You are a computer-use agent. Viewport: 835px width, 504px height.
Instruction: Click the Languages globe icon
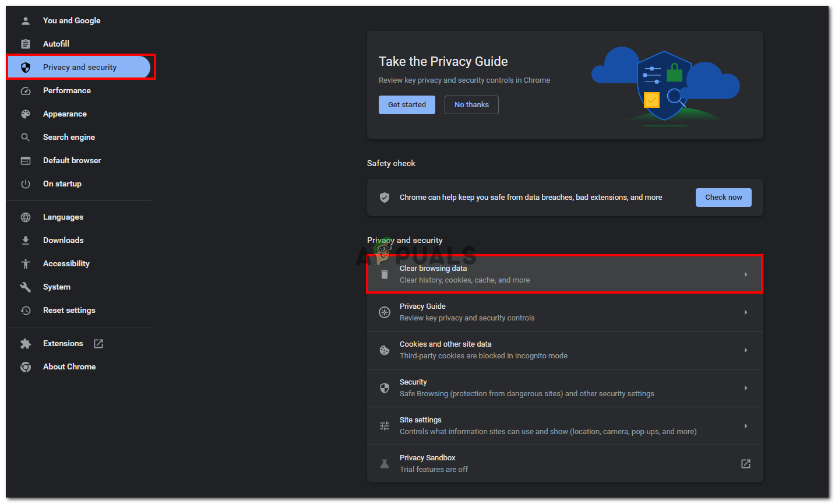pyautogui.click(x=26, y=217)
